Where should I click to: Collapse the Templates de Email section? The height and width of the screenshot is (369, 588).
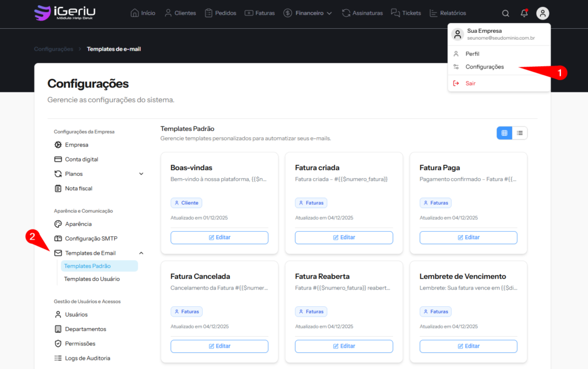[x=141, y=253]
